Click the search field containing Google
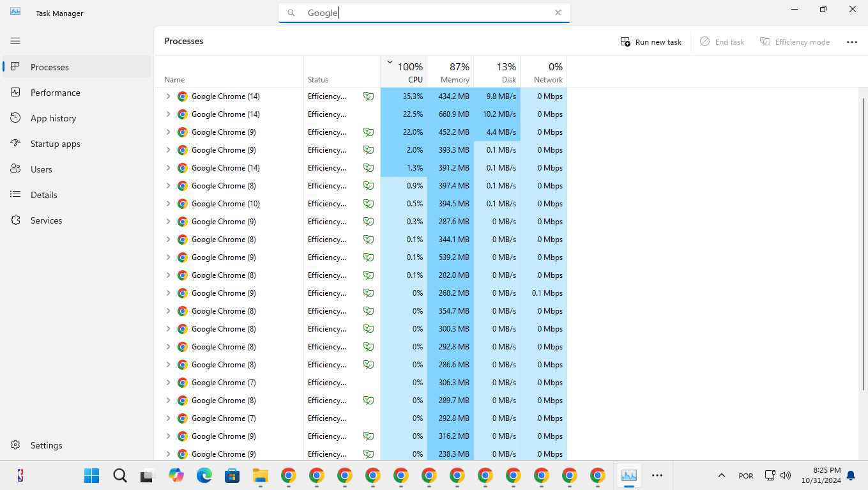Screen dimensions: 868x490 pyautogui.click(x=424, y=13)
